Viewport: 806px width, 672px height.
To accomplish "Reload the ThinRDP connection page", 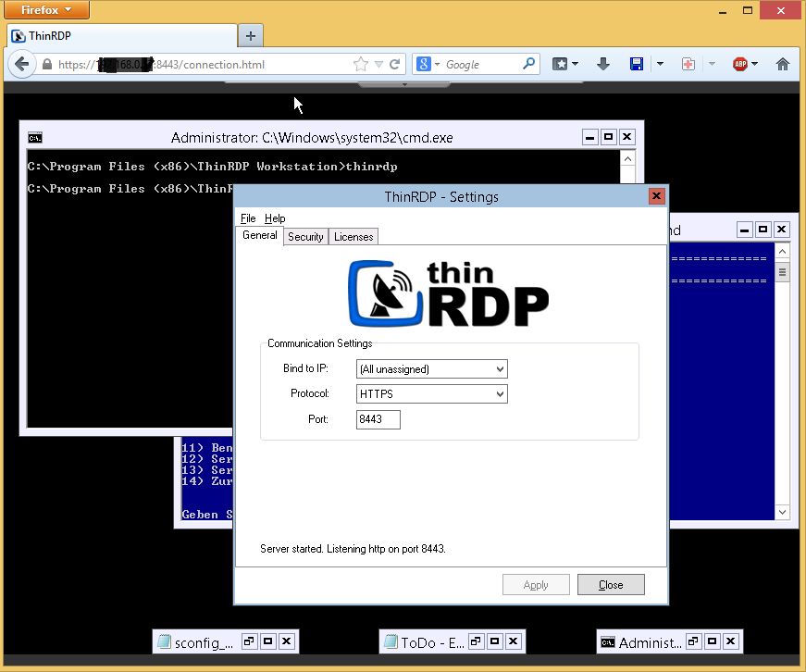I will coord(395,65).
